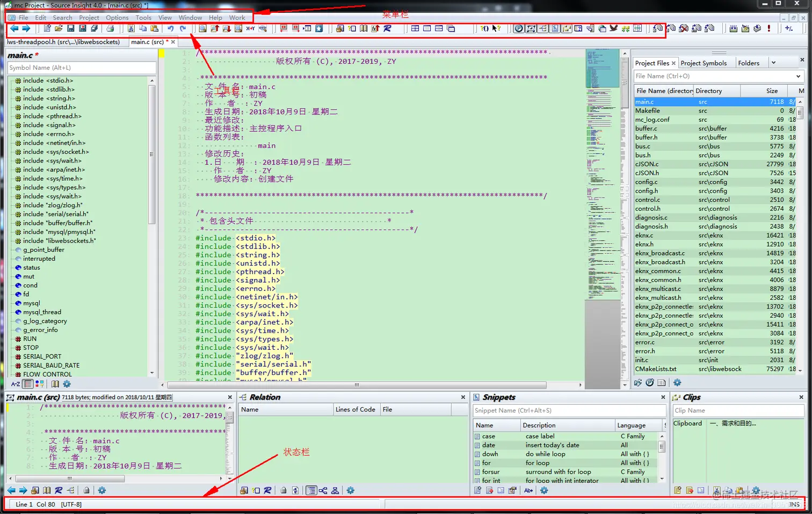The width and height of the screenshot is (812, 514).
Task: Click the Paste clipboard icon
Action: point(155,28)
